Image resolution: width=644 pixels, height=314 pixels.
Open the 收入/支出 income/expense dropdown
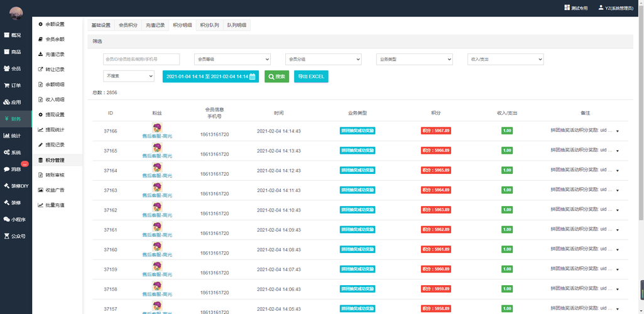[x=505, y=59]
